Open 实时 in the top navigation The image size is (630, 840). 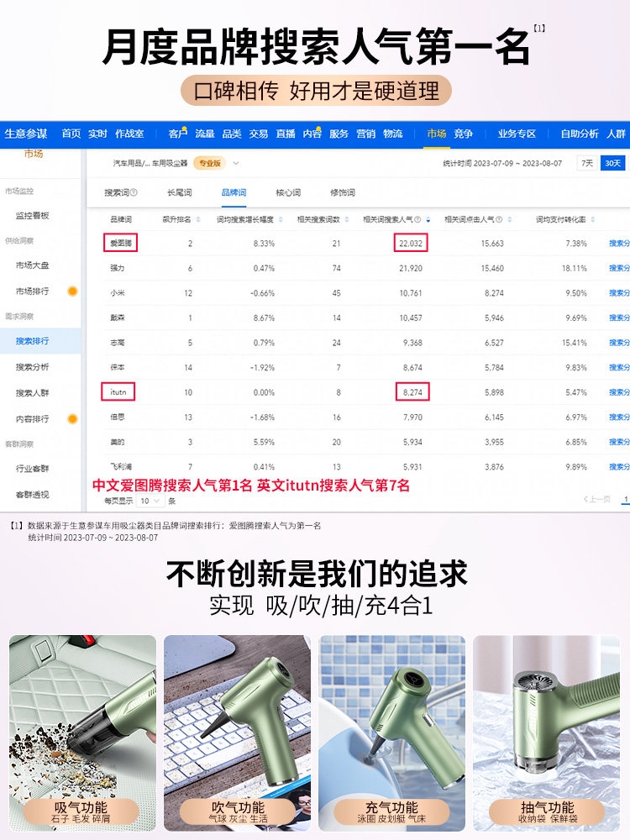pyautogui.click(x=98, y=134)
